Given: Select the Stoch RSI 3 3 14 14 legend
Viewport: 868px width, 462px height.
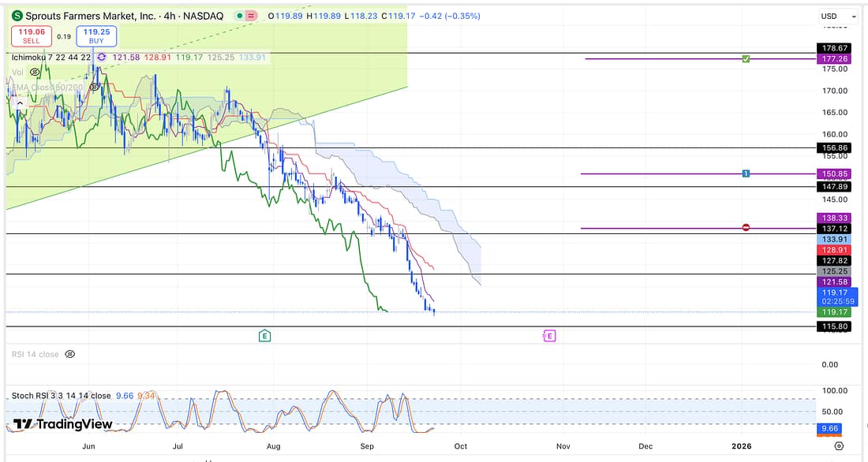Looking at the screenshot, I should point(61,396).
